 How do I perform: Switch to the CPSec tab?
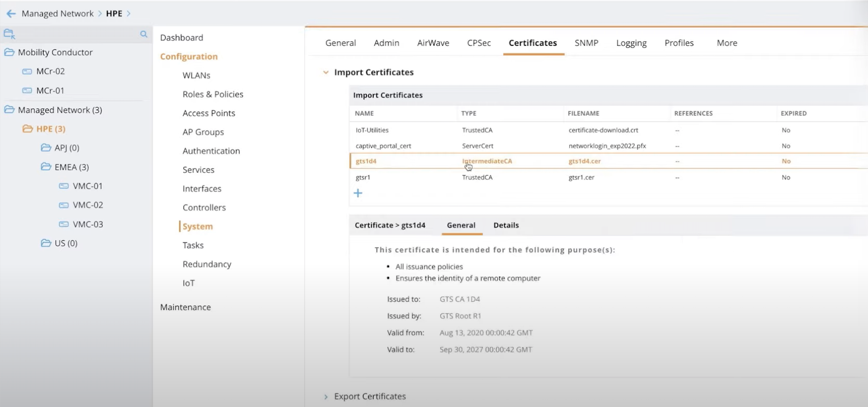(x=479, y=43)
